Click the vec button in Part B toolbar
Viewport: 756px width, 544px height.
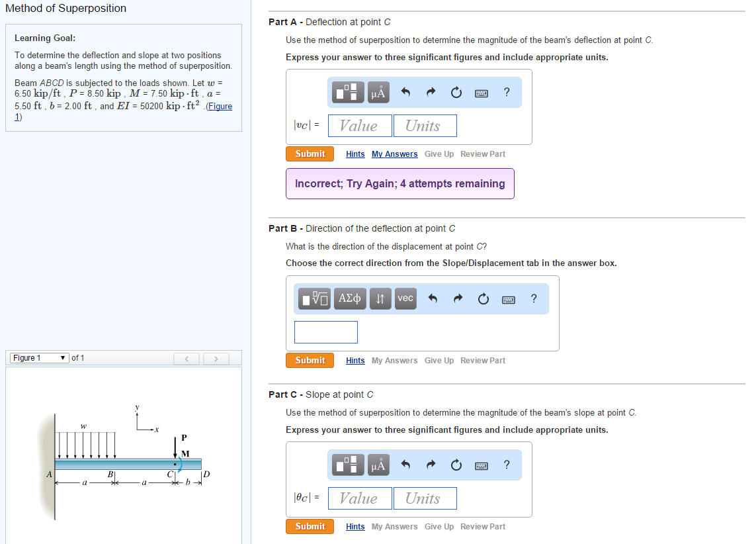click(x=405, y=299)
